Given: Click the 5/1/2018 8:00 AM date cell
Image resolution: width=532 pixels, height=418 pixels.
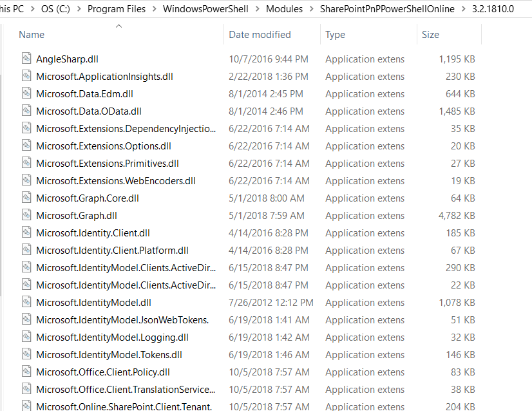Looking at the screenshot, I should click(x=267, y=198).
